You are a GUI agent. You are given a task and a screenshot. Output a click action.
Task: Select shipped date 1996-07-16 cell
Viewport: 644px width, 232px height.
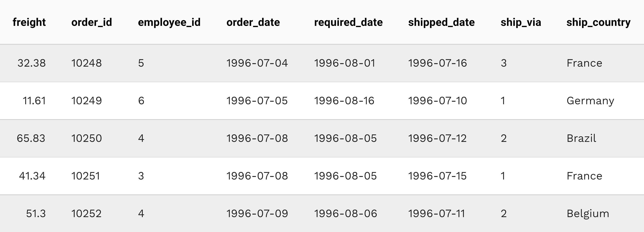point(437,63)
